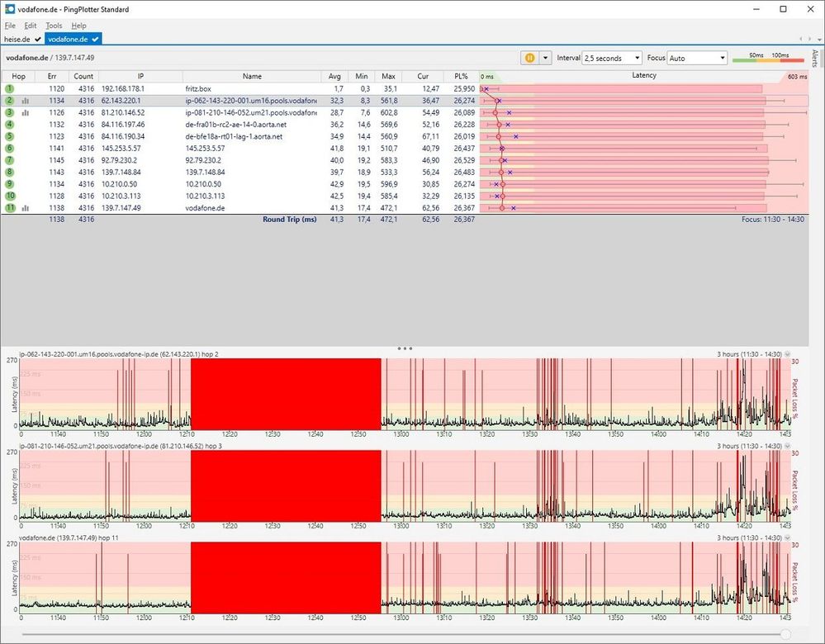The height and width of the screenshot is (644, 825).
Task: Click the Latency graph column header
Action: point(644,76)
